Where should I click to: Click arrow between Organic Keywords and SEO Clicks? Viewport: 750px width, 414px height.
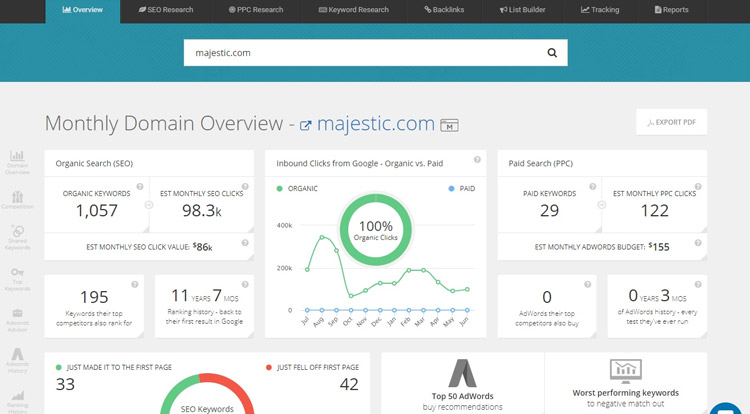[149, 205]
